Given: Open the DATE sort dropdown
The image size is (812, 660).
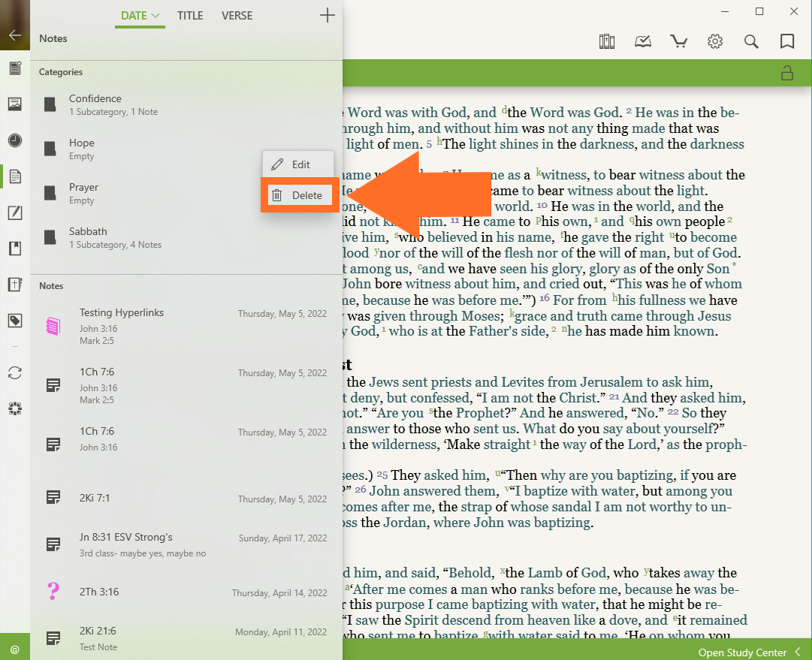Looking at the screenshot, I should (140, 15).
